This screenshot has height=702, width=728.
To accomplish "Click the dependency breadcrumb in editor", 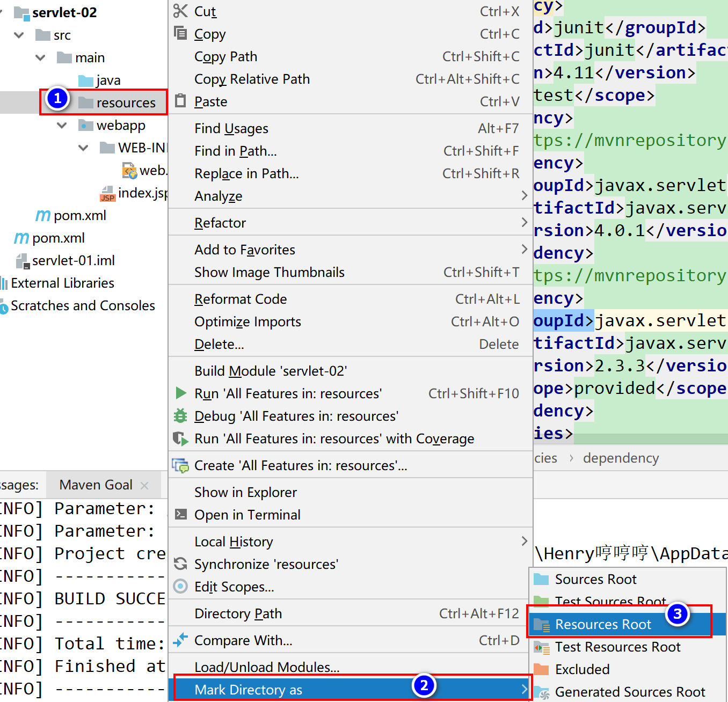I will coord(621,458).
